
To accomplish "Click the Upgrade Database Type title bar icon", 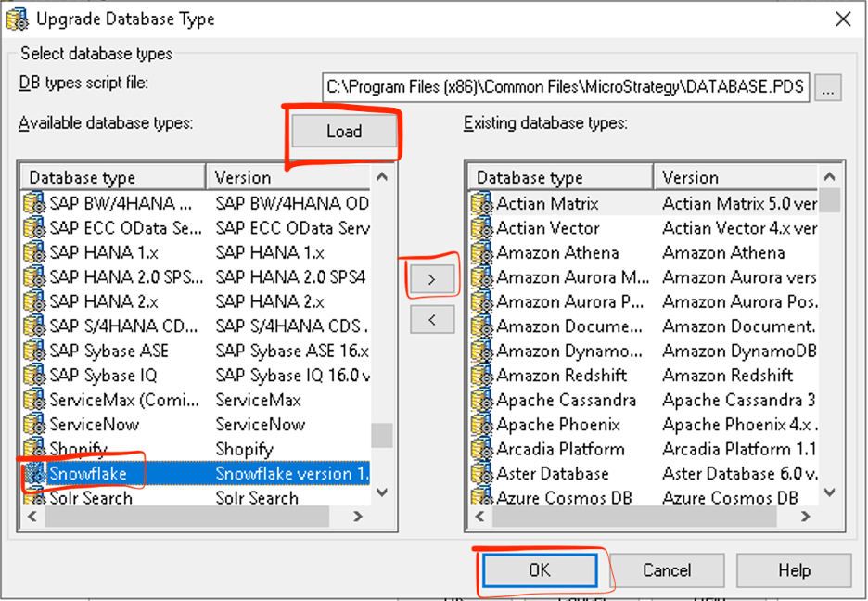I will coord(17,18).
